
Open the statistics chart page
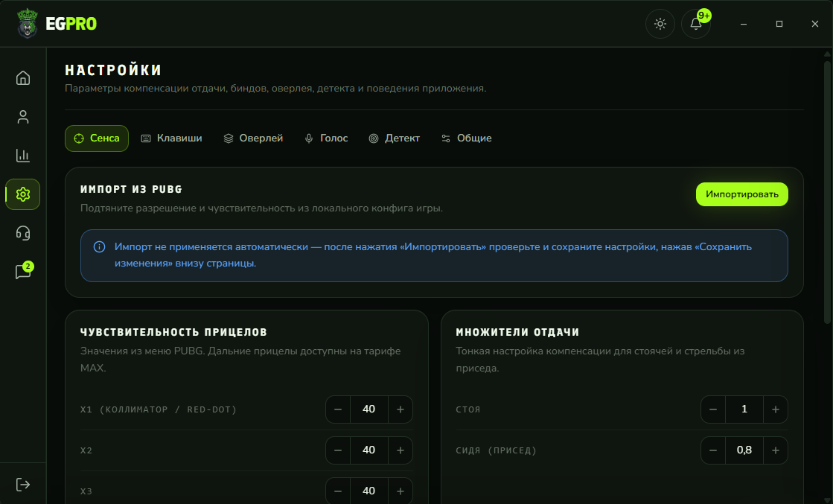tap(23, 156)
